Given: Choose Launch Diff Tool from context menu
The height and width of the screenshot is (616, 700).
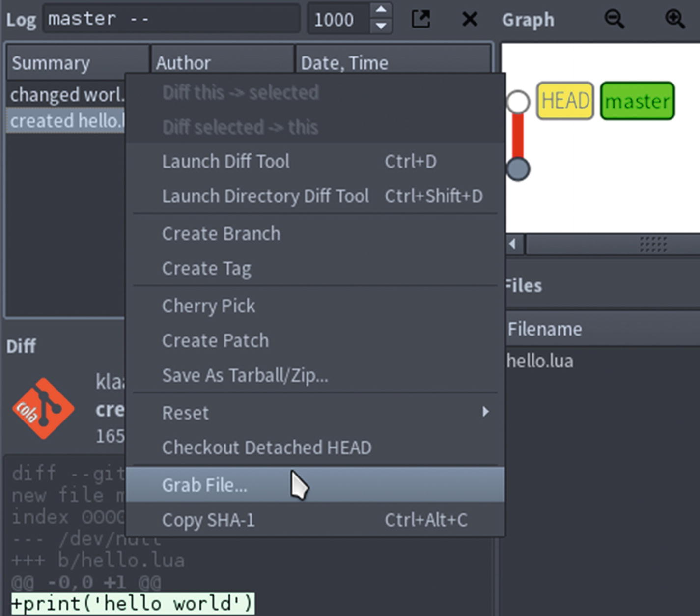Looking at the screenshot, I should coord(315,161).
